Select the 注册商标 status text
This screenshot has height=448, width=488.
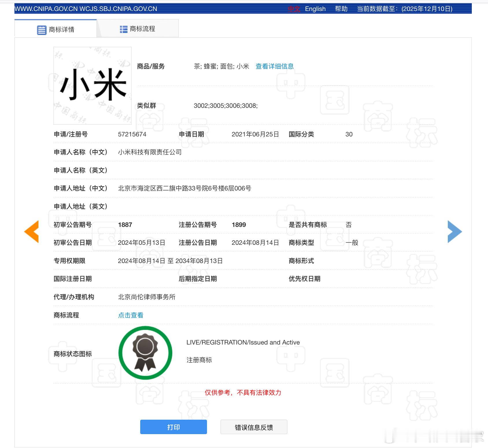(x=199, y=360)
